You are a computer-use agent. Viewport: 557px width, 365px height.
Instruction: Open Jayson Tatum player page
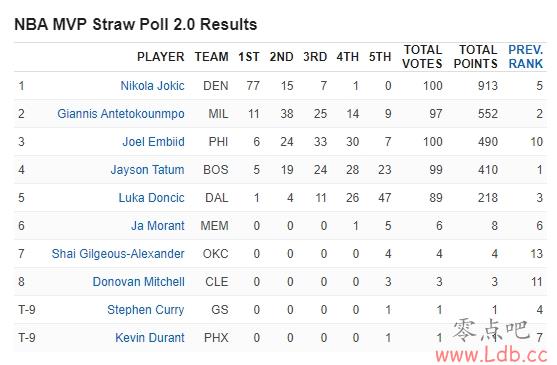[147, 170]
